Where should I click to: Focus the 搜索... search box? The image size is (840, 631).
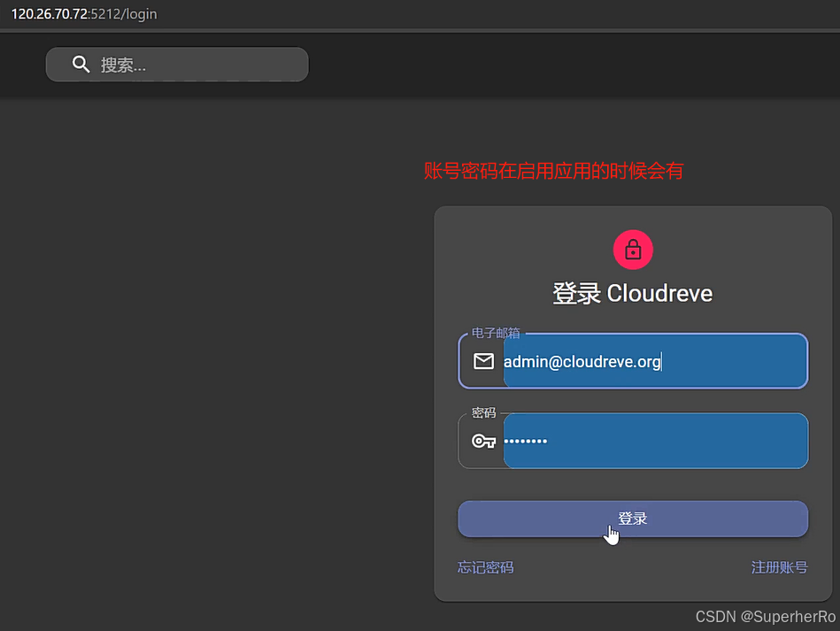point(177,65)
